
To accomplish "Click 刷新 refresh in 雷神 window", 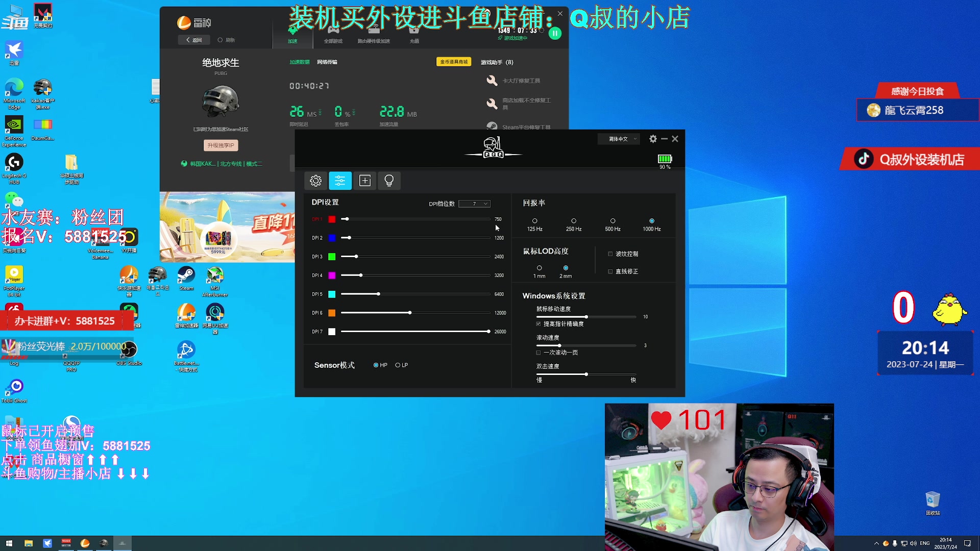I will (x=227, y=40).
